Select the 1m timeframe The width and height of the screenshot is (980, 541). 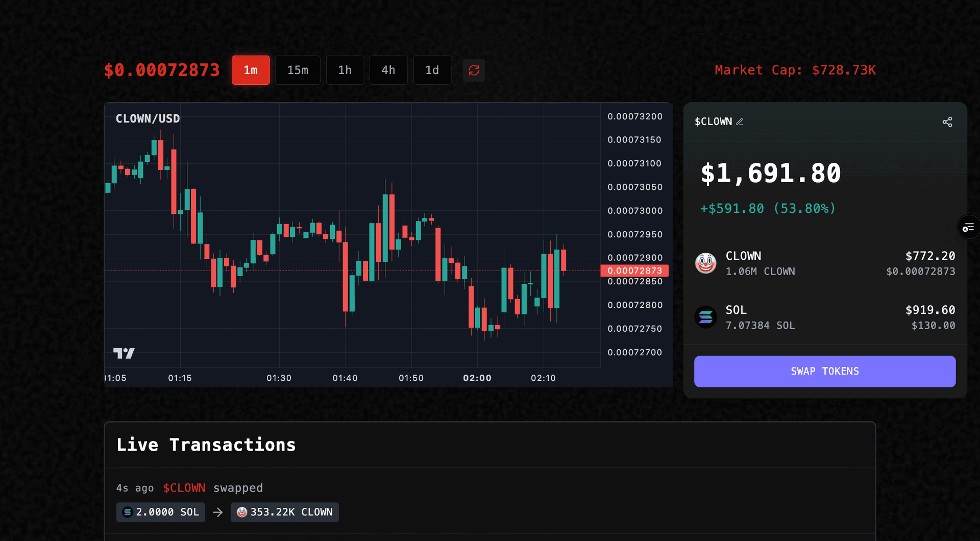pyautogui.click(x=251, y=70)
